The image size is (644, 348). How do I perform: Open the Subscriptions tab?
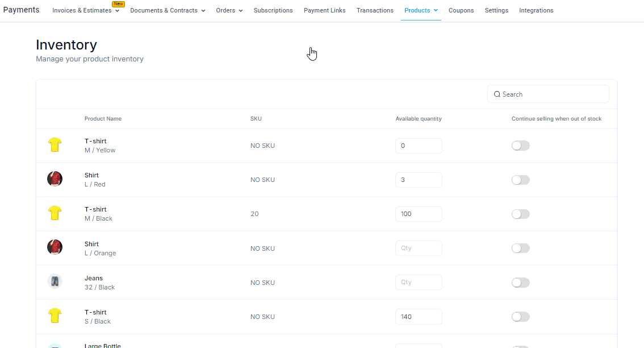tap(273, 11)
